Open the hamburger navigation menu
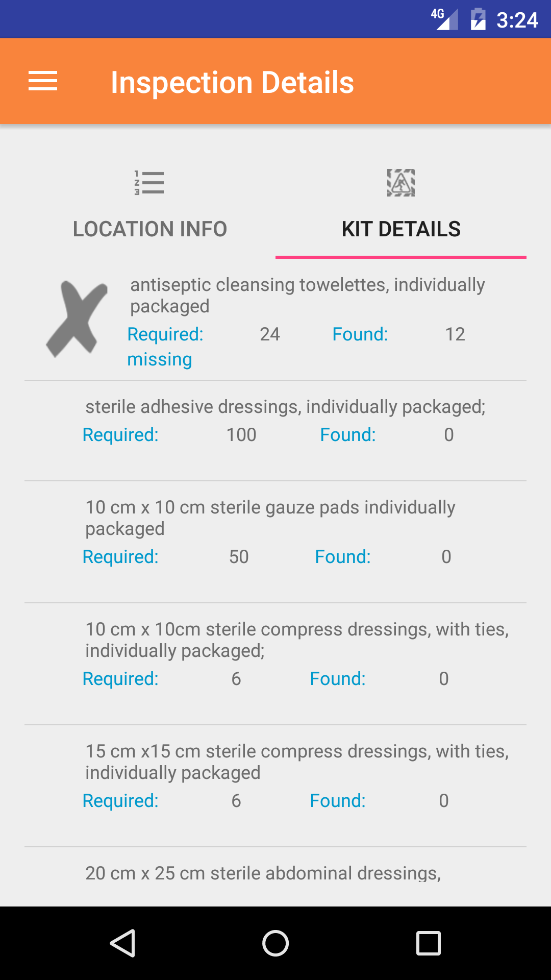The image size is (551, 980). (x=43, y=82)
